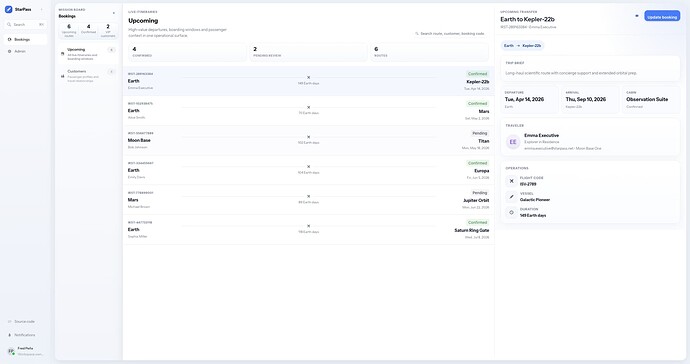The height and width of the screenshot is (364, 690).
Task: Click the Admin gear icon
Action: (x=10, y=51)
